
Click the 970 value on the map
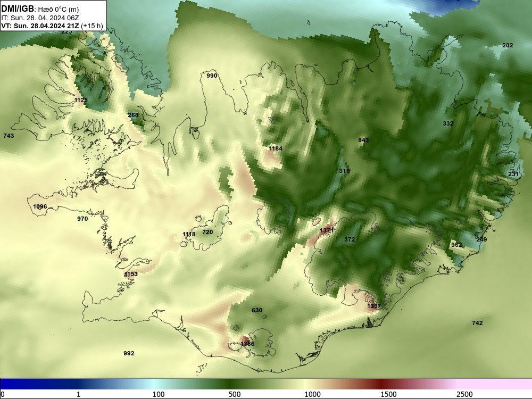82,219
